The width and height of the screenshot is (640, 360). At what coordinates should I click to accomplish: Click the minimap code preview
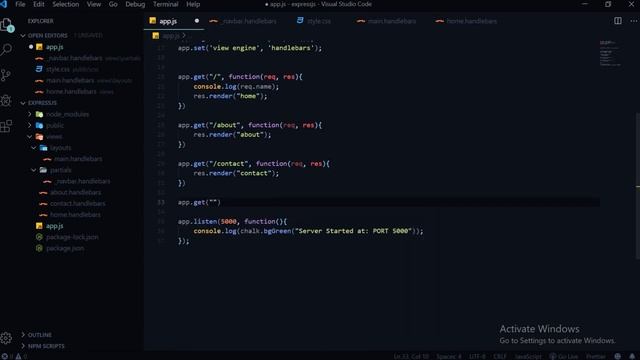coord(610,53)
